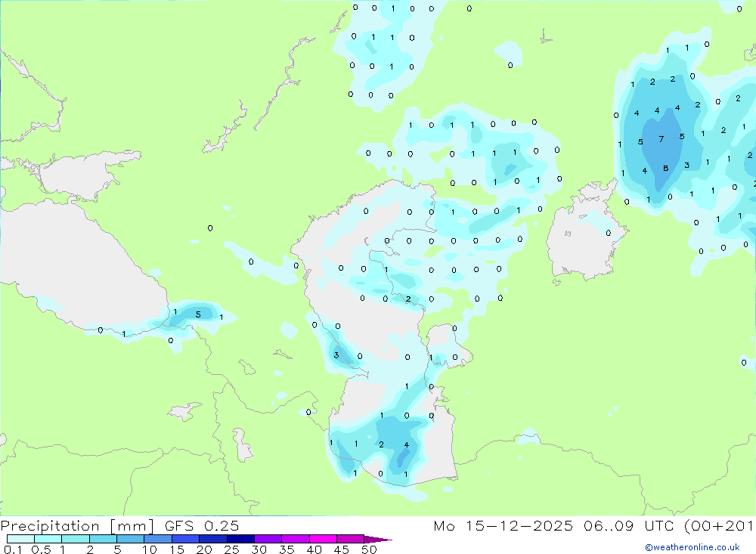The height and width of the screenshot is (554, 756).
Task: Click the 20–25 mm dark blue swatch
Action: point(212,539)
